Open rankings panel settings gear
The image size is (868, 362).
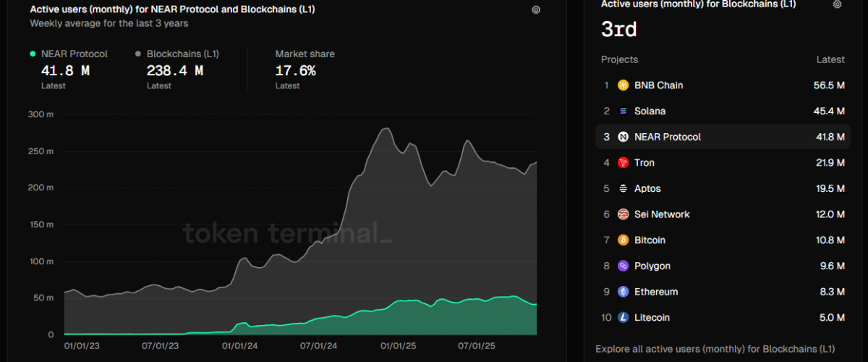[837, 4]
